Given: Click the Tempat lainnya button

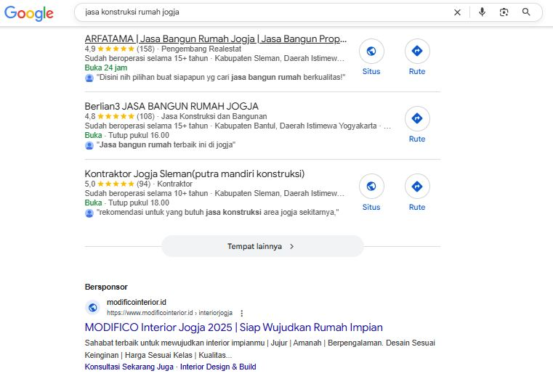Looking at the screenshot, I should coord(262,246).
